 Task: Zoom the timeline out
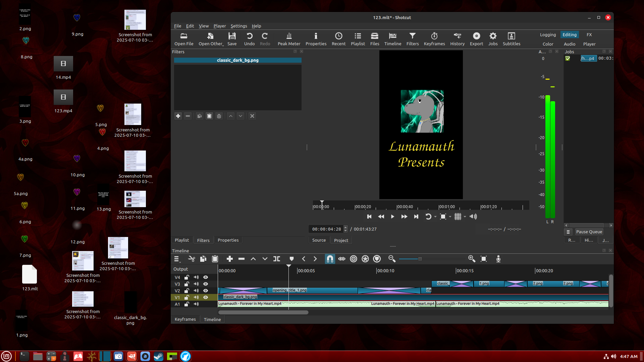392,259
